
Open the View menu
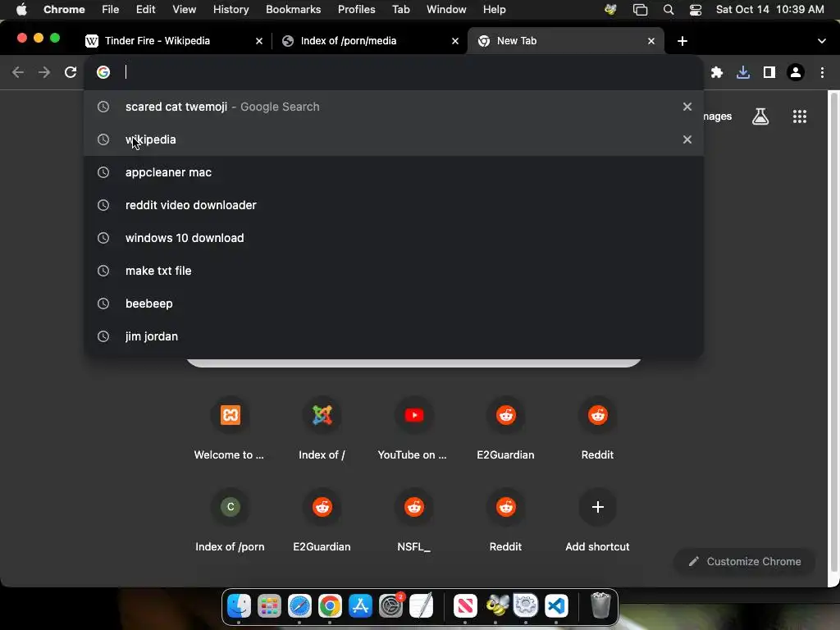(184, 10)
